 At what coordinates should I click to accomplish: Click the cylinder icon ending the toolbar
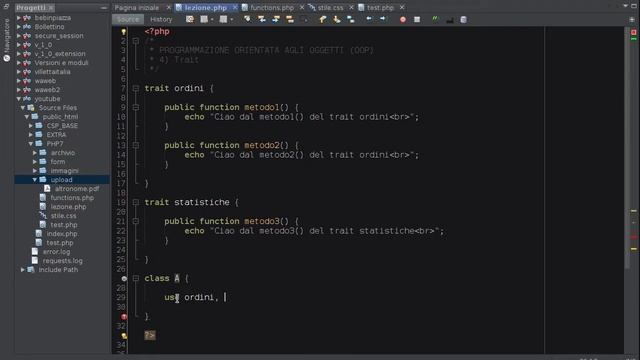[x=463, y=19]
